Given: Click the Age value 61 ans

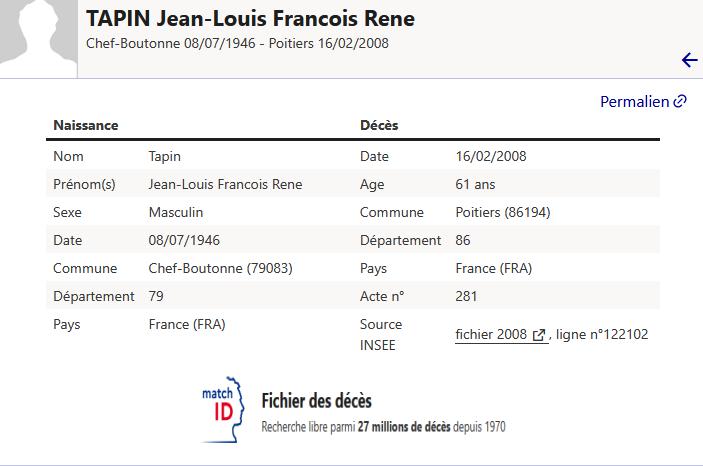Looking at the screenshot, I should click(475, 184).
